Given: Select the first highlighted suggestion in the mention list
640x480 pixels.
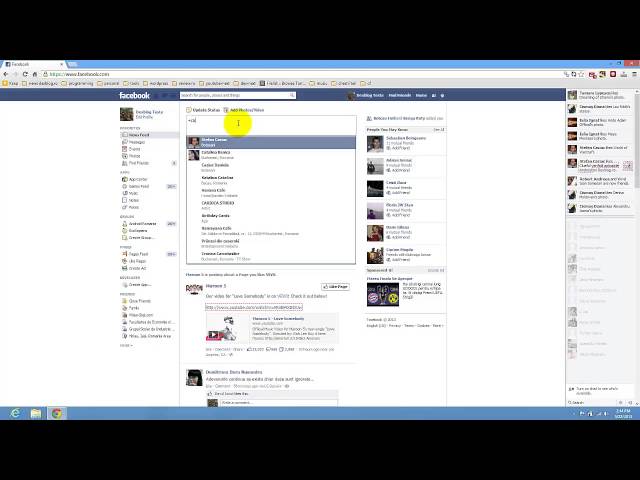Looking at the screenshot, I should pos(271,142).
